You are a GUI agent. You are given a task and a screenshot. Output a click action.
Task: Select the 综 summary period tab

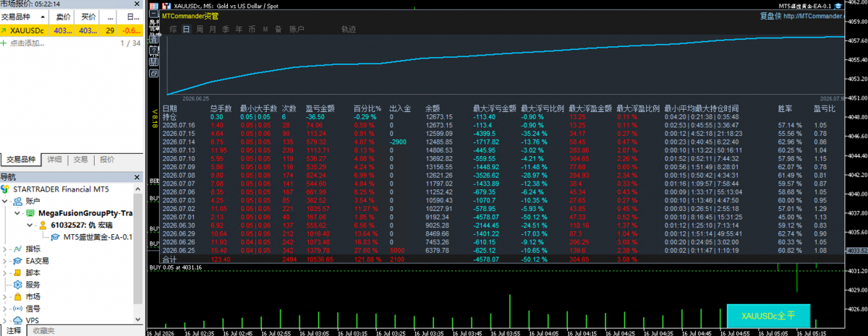tap(173, 29)
